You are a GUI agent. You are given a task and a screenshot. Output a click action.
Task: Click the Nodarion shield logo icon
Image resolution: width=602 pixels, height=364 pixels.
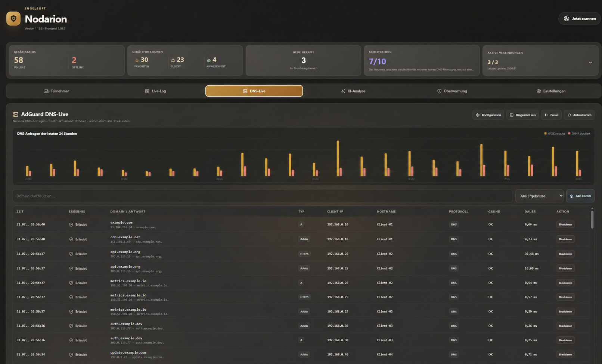13,19
